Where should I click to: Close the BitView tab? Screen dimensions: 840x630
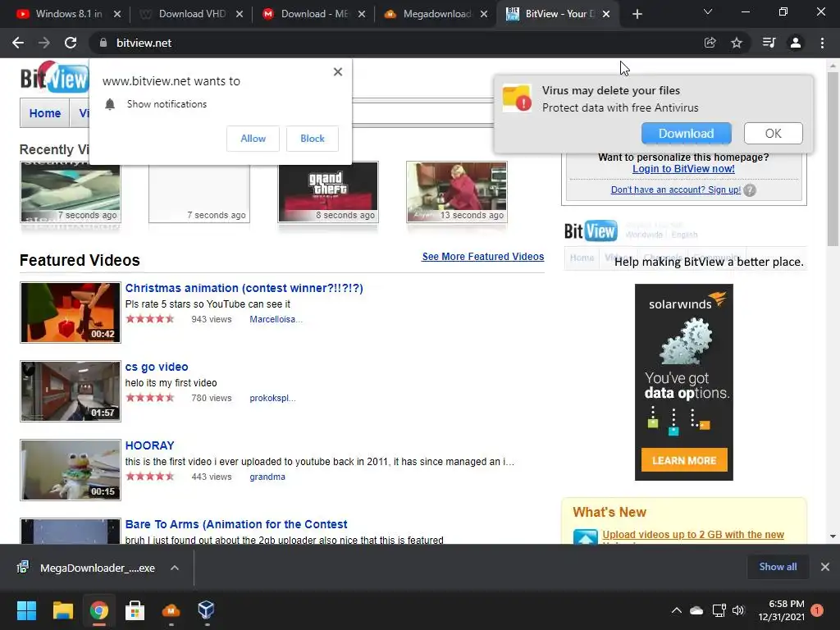606,14
